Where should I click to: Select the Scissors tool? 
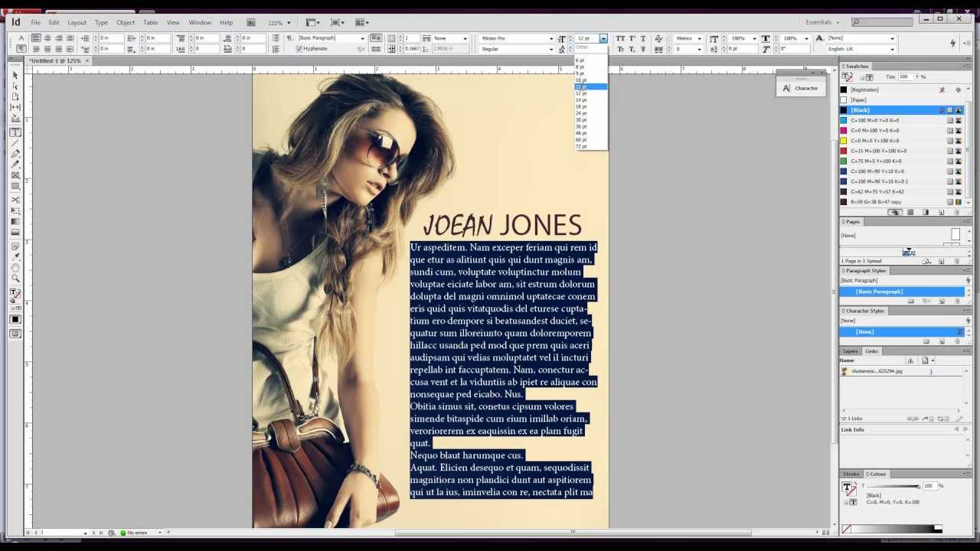click(x=15, y=200)
